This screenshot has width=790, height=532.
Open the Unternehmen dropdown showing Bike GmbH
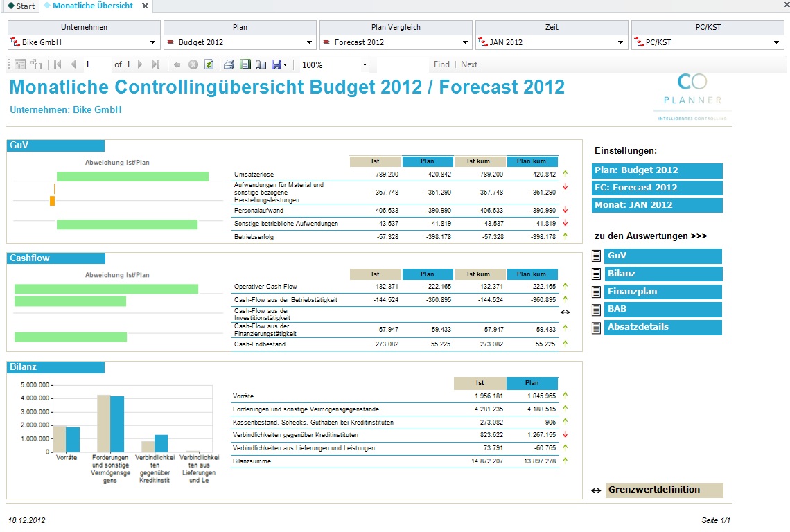tap(84, 42)
